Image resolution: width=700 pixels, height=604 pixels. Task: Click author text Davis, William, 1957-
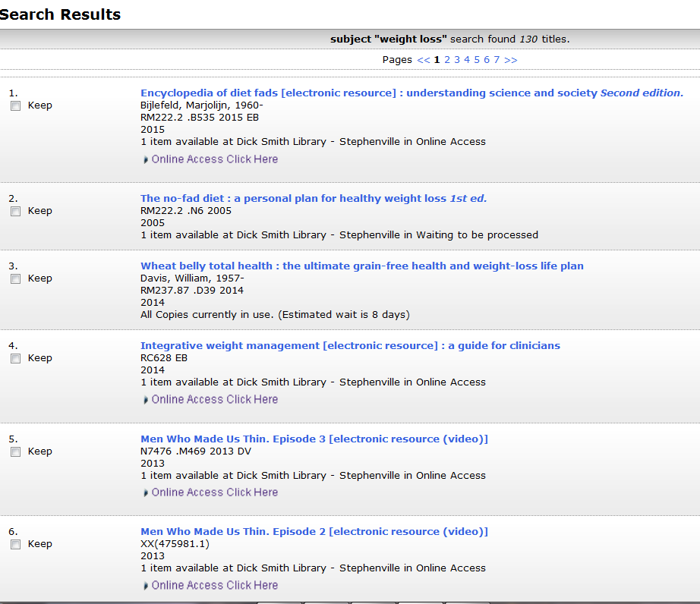pyautogui.click(x=192, y=278)
